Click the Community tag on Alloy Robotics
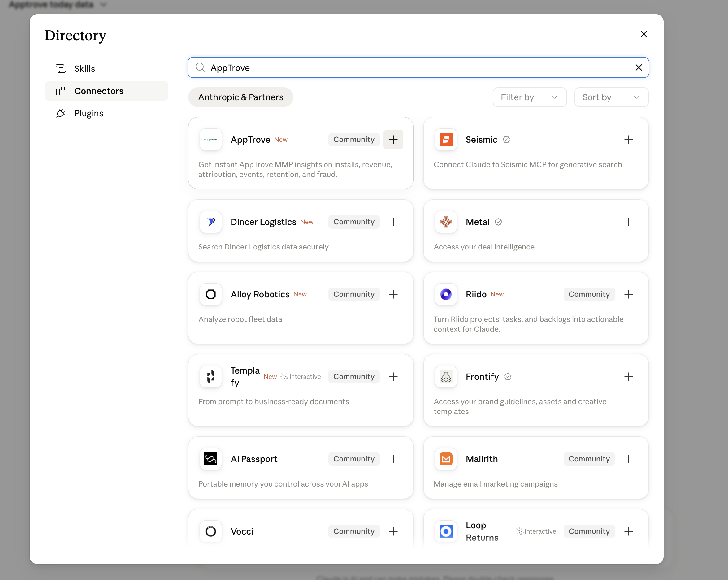This screenshot has height=580, width=728. click(354, 294)
